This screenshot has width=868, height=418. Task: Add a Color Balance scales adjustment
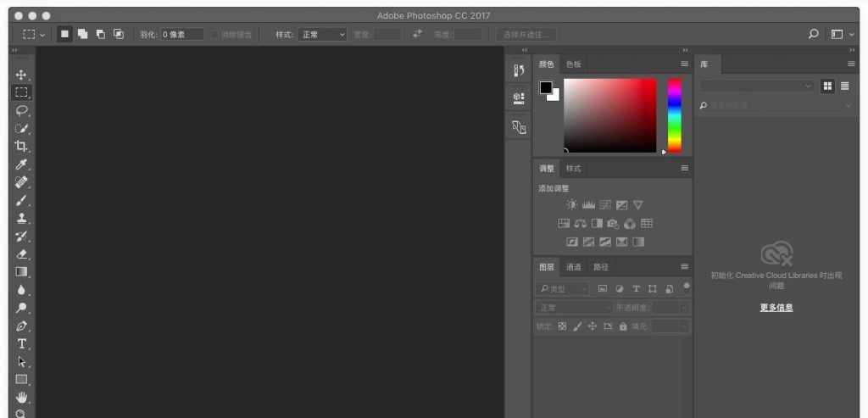(580, 224)
